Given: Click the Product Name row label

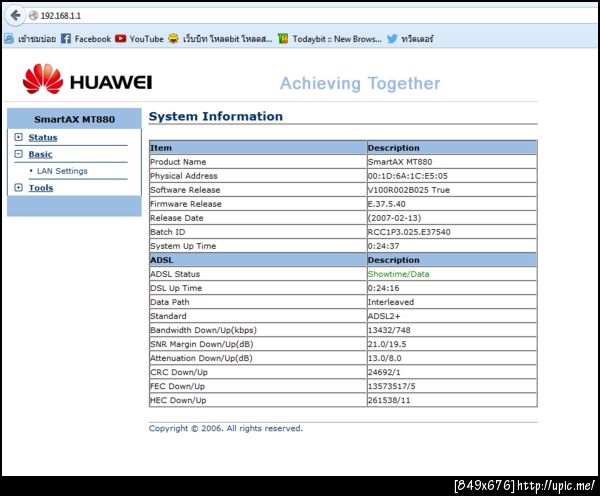Looking at the screenshot, I should pyautogui.click(x=178, y=162).
